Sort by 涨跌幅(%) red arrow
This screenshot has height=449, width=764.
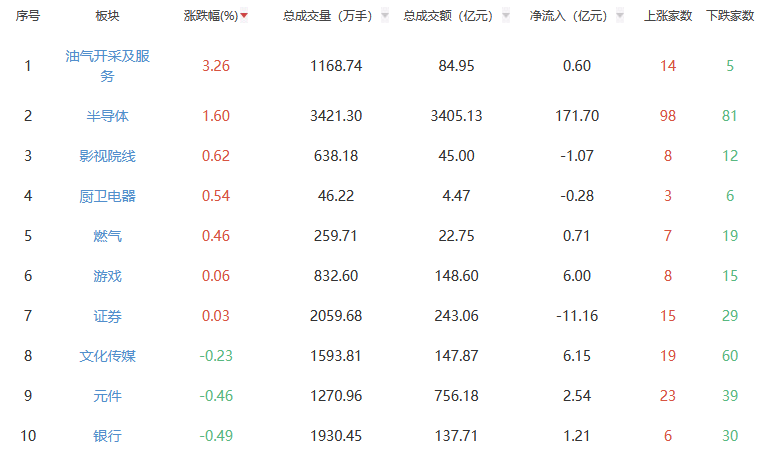click(x=244, y=16)
